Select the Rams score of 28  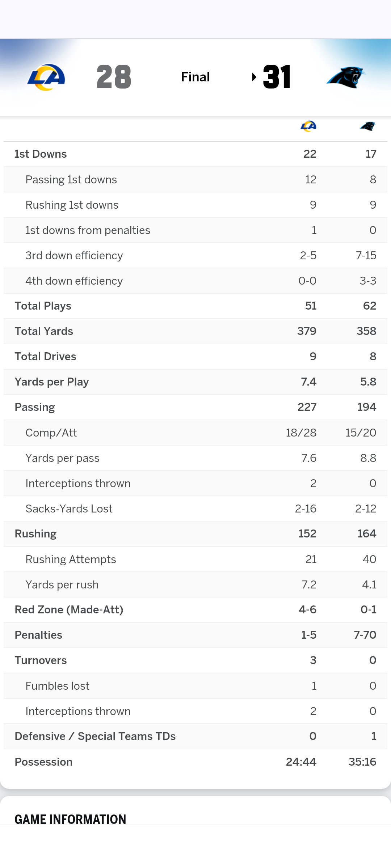click(x=114, y=77)
